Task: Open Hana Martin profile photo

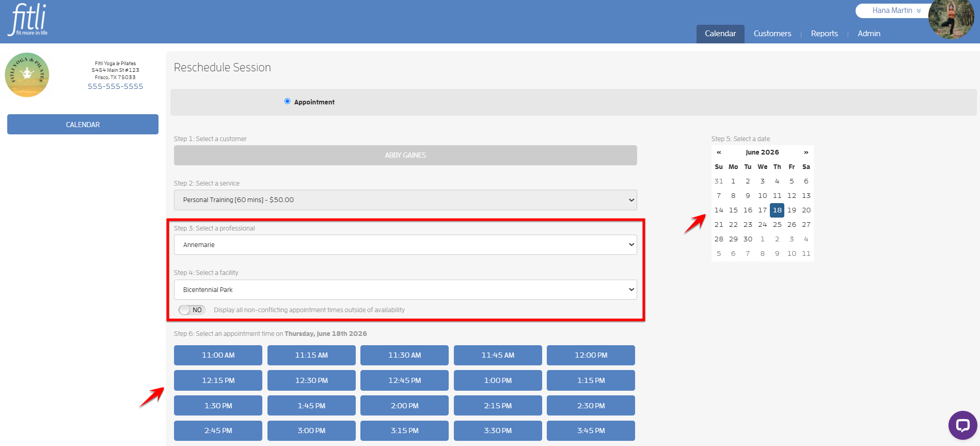Action: click(951, 19)
